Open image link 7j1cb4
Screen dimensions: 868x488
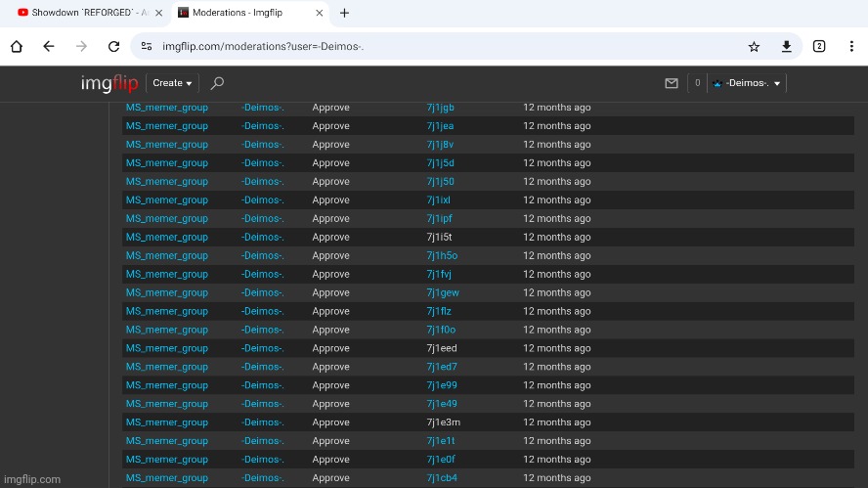point(442,478)
